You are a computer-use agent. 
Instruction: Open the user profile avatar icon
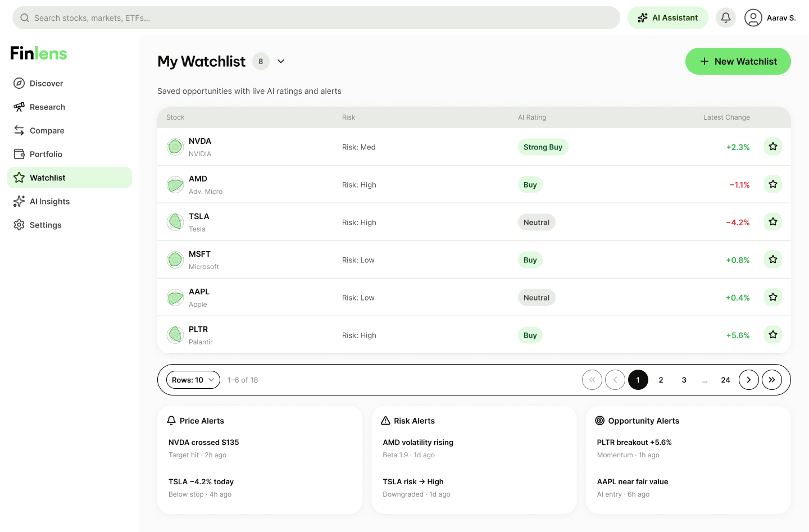(x=753, y=18)
